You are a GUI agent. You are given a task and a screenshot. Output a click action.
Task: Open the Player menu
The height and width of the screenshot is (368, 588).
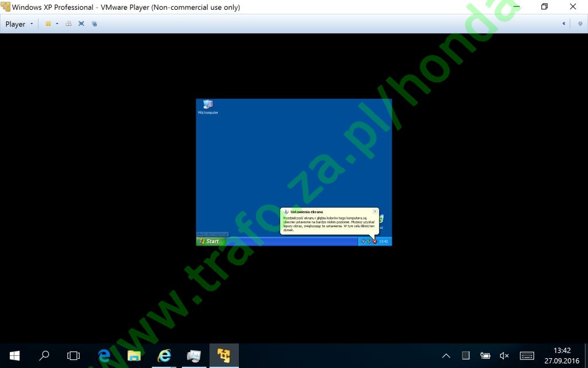click(x=19, y=24)
